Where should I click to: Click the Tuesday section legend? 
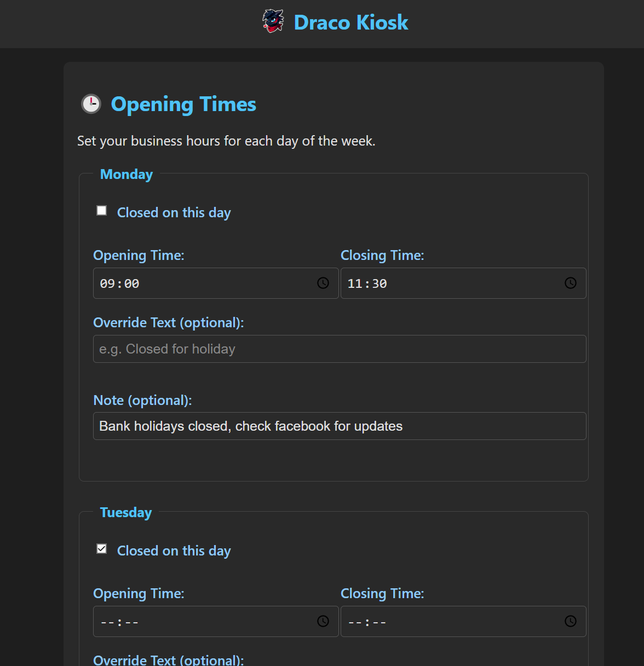click(126, 513)
